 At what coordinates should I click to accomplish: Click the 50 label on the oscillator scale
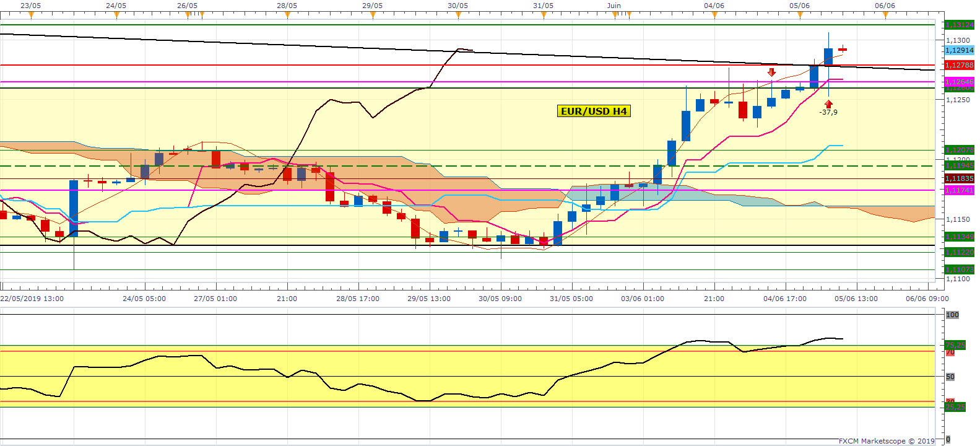tap(950, 377)
